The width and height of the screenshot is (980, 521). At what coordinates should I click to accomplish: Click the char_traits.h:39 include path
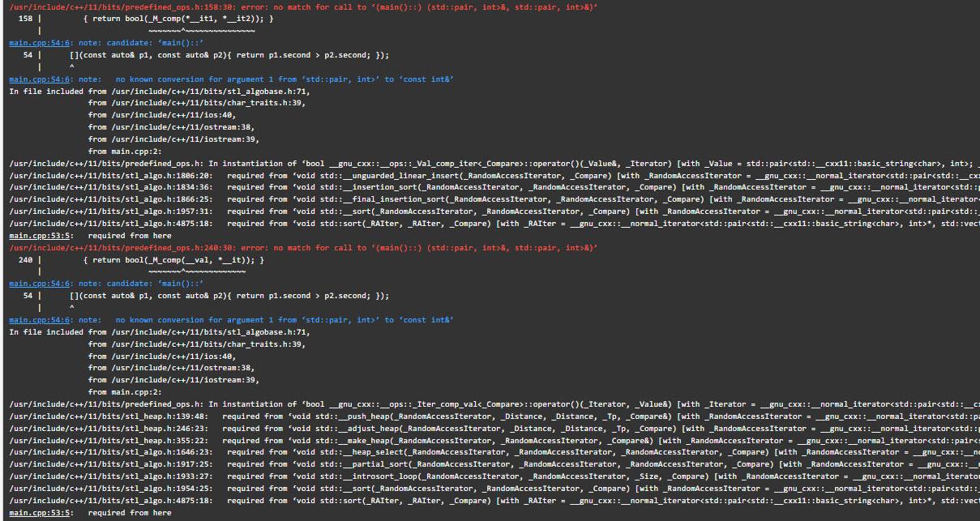pyautogui.click(x=199, y=103)
